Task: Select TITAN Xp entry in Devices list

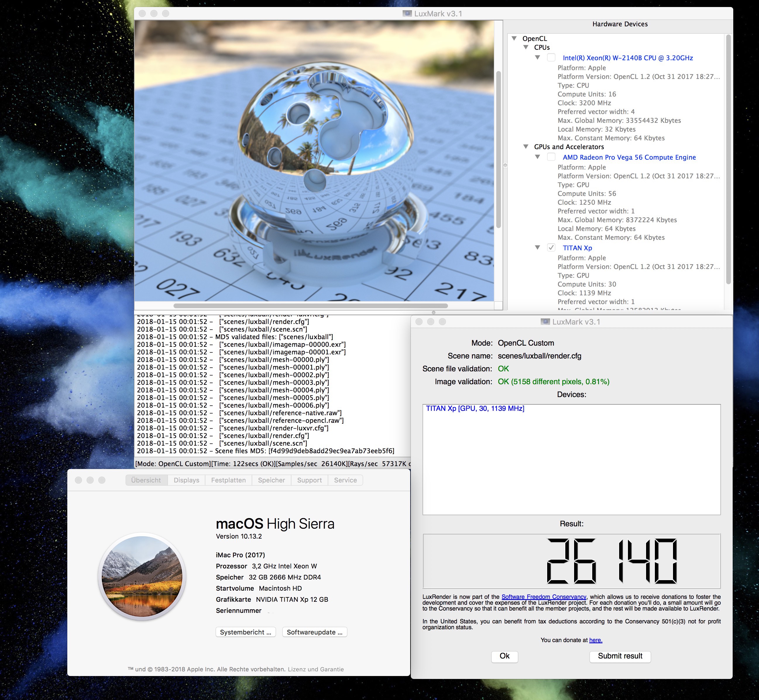Action: (475, 408)
